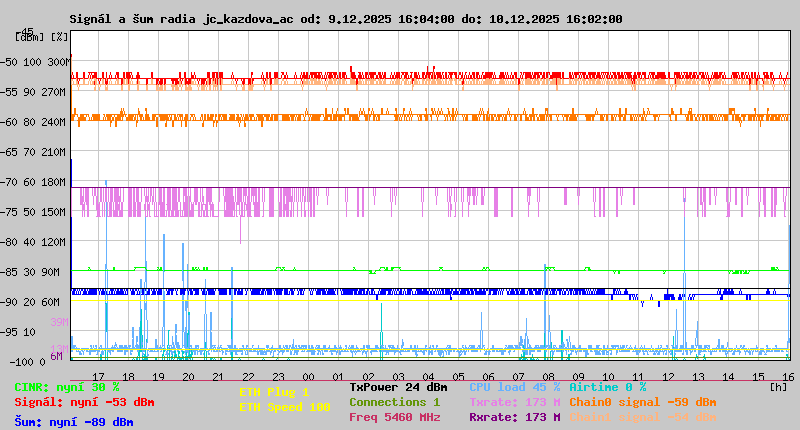800x430 pixels.
Task: Click hour '12' on the time axis
Action: [x=668, y=377]
